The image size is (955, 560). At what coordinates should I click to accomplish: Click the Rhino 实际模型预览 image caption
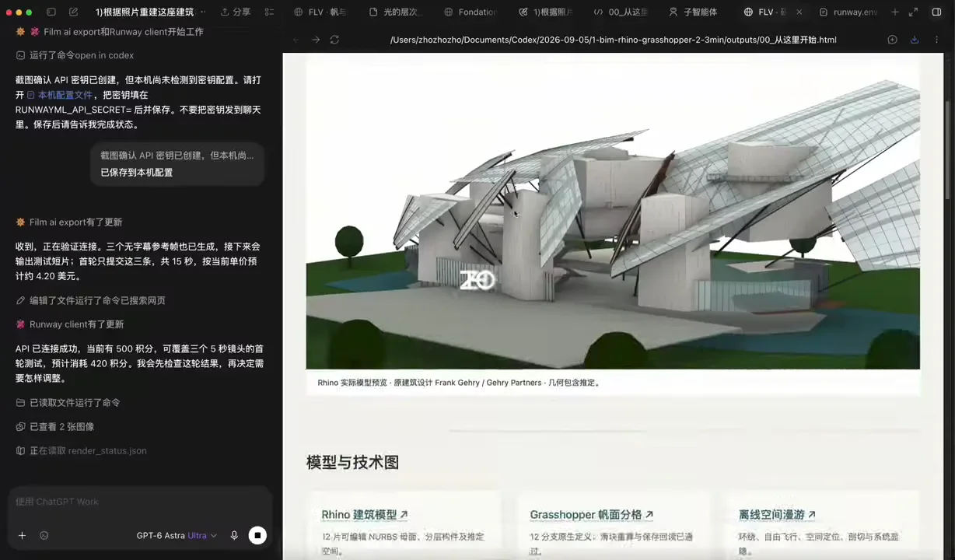(x=459, y=383)
